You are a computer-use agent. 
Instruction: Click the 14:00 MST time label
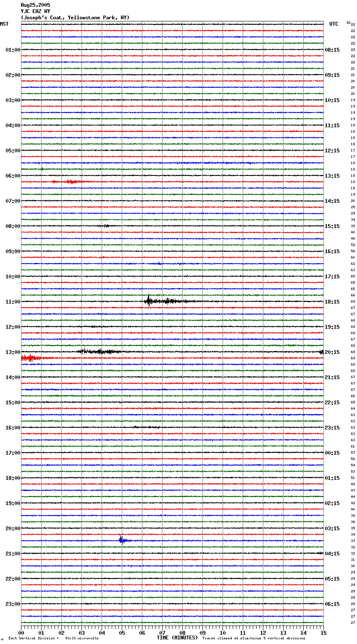[13, 377]
